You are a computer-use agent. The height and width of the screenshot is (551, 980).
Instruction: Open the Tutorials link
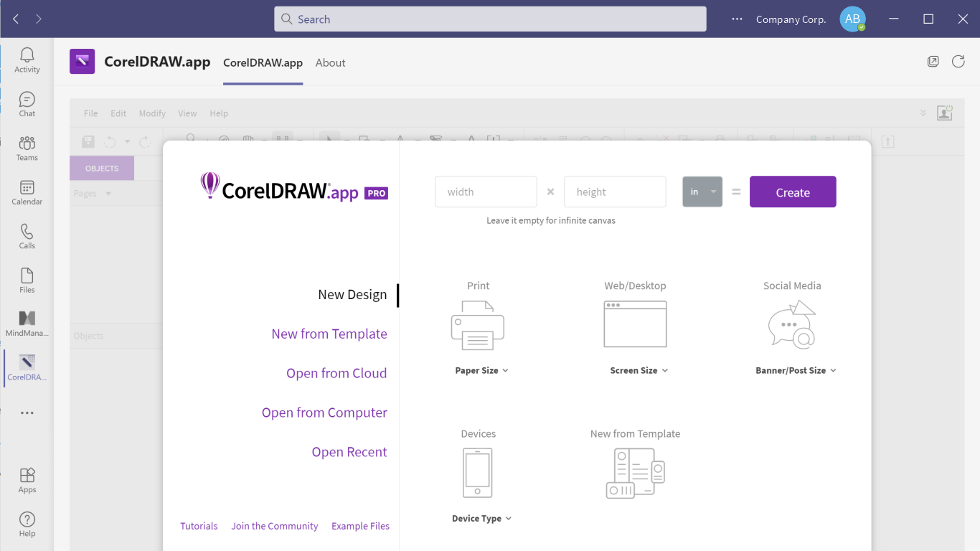click(x=199, y=526)
